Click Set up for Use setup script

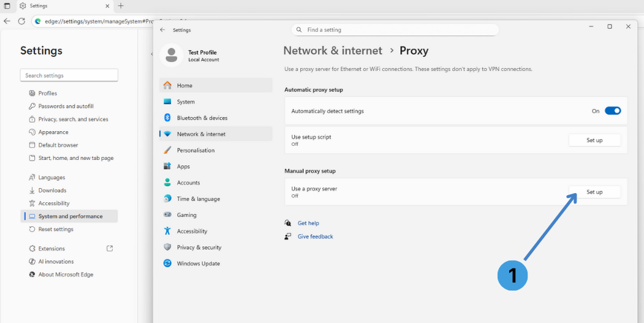(x=594, y=140)
